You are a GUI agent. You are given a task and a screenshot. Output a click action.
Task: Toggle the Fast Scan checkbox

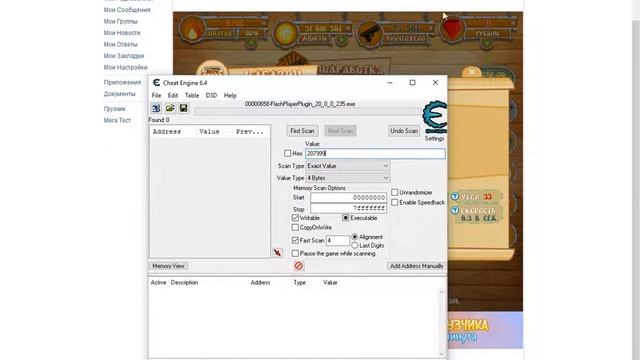click(295, 240)
